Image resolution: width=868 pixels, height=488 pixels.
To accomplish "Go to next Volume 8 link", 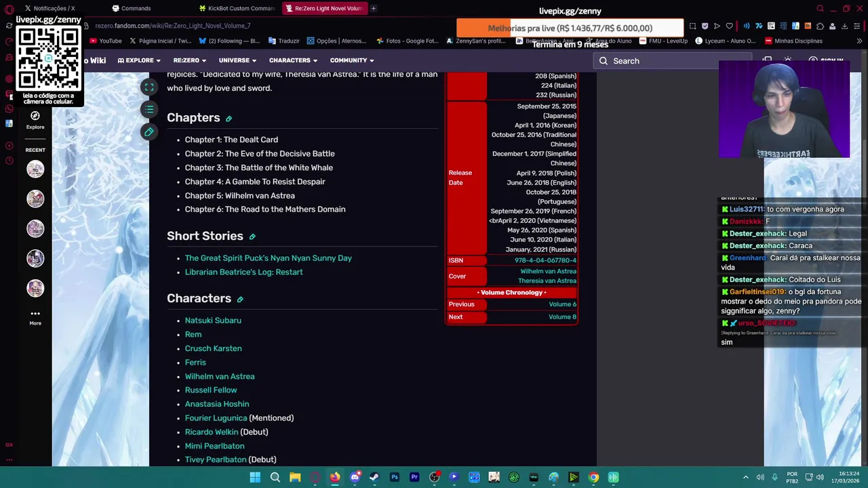I will 562,317.
